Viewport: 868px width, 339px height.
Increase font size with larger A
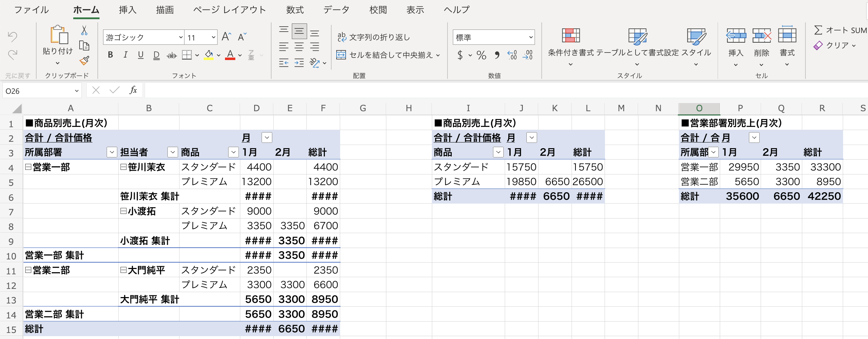click(x=226, y=37)
